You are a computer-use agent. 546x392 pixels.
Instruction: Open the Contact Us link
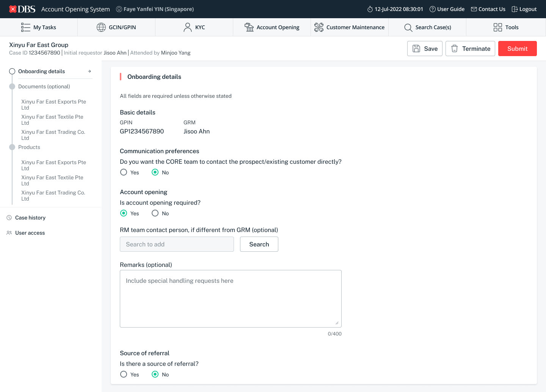click(492, 9)
